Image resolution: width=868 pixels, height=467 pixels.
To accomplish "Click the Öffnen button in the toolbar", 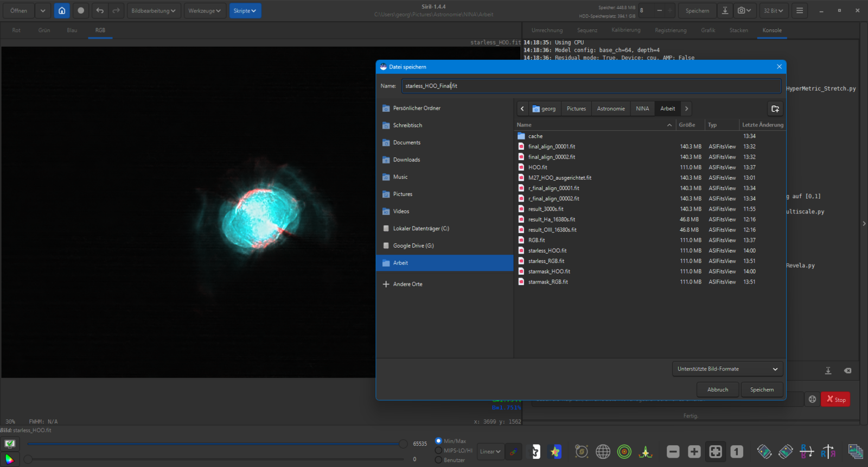I will 18,10.
